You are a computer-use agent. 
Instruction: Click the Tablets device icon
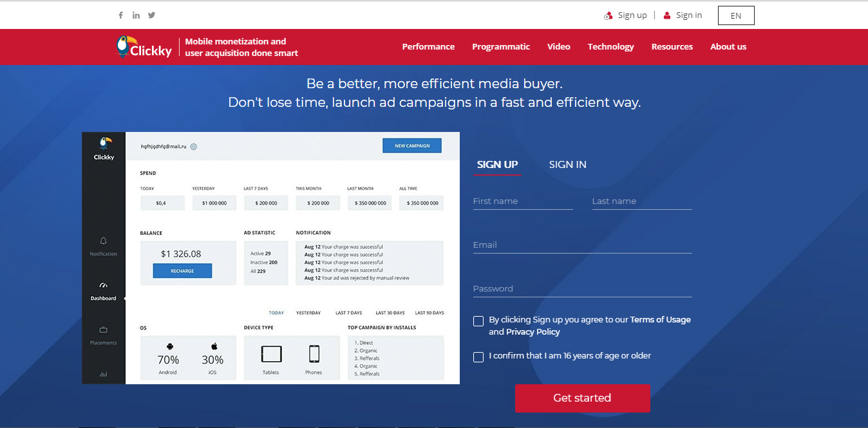click(x=271, y=354)
